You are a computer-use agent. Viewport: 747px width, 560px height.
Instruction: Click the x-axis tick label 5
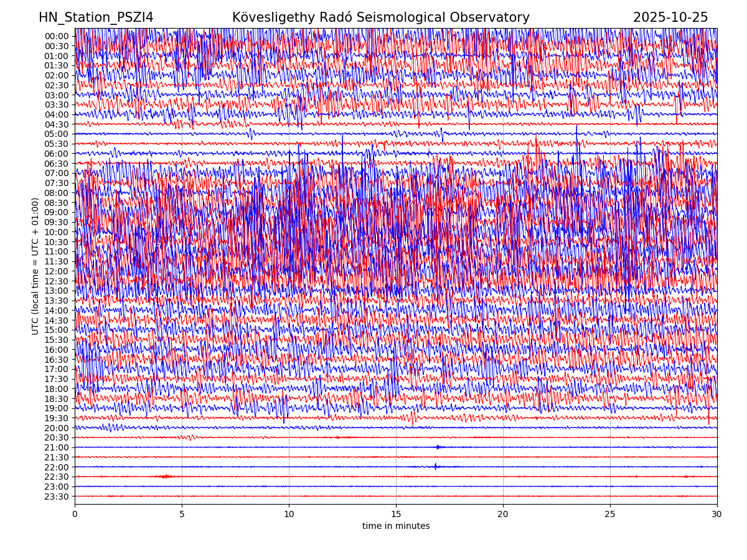pyautogui.click(x=182, y=514)
